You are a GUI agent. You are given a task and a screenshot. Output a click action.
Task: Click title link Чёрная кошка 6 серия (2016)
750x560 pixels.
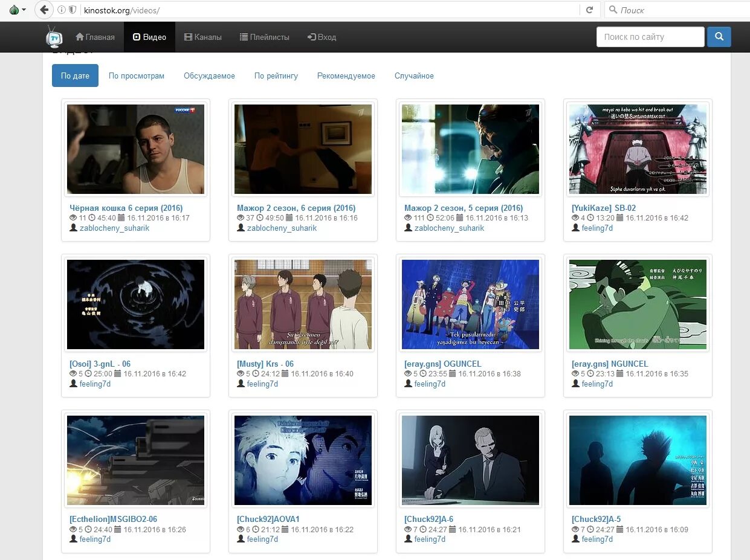[x=126, y=208]
